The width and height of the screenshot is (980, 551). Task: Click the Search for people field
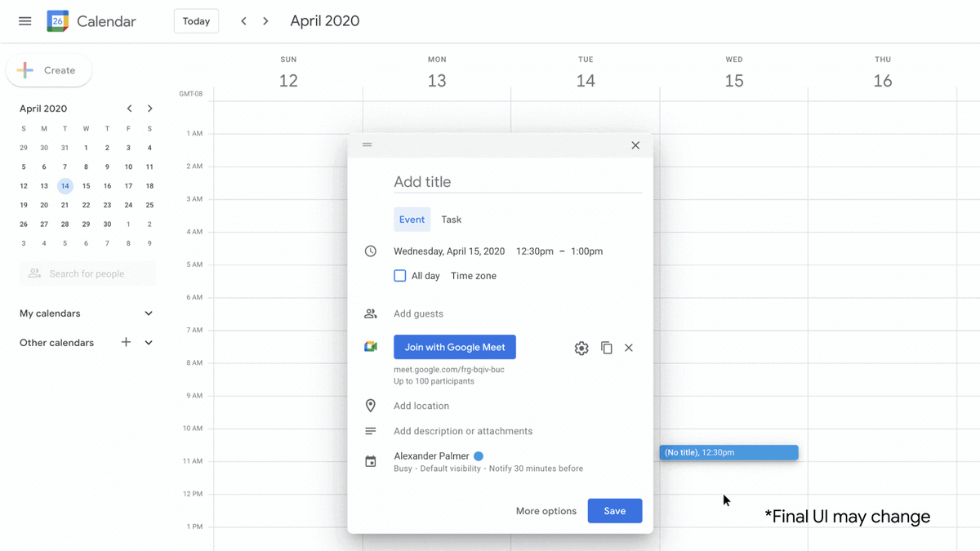pos(87,273)
